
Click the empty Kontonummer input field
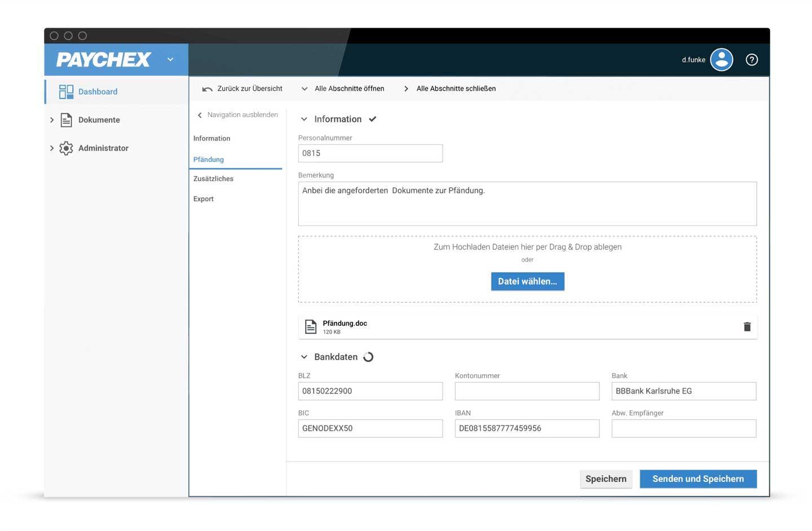coord(527,391)
